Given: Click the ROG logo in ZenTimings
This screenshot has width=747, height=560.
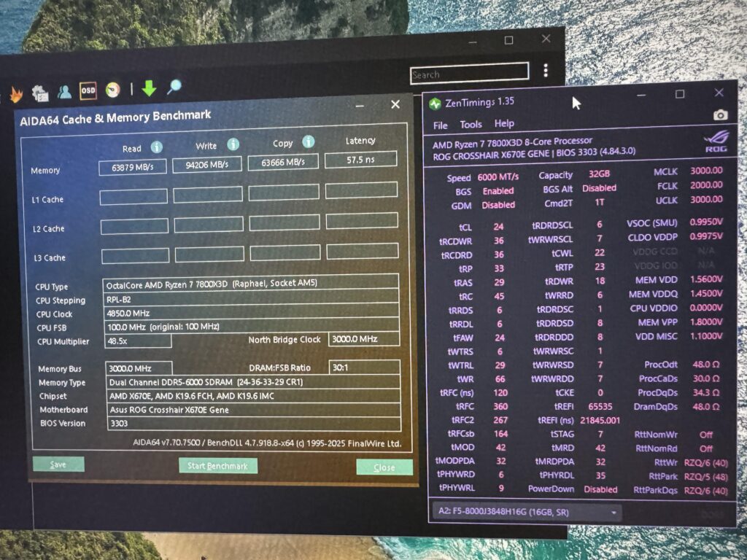Looking at the screenshot, I should pos(716,141).
